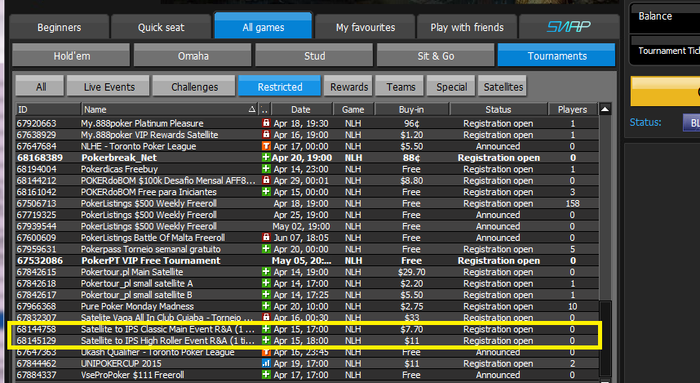Screen dimensions: 700x383
Task: Filter by Live Events
Action: point(108,87)
